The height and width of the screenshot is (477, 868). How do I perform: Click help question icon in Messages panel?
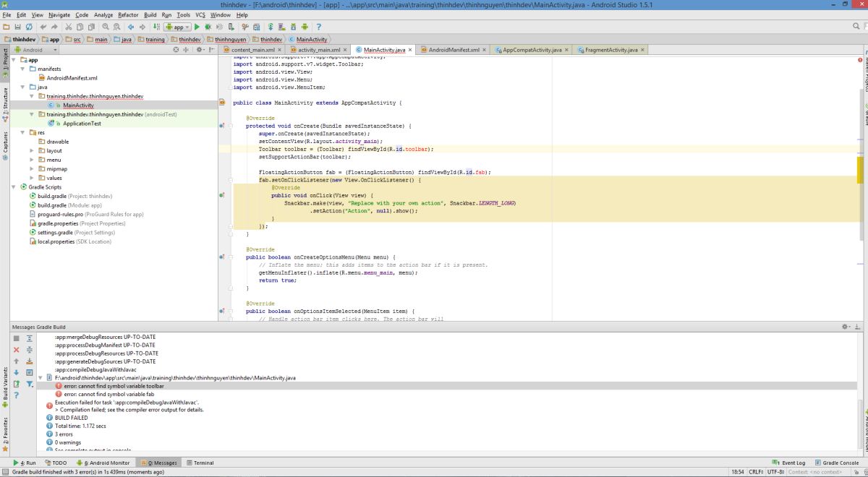tap(17, 395)
